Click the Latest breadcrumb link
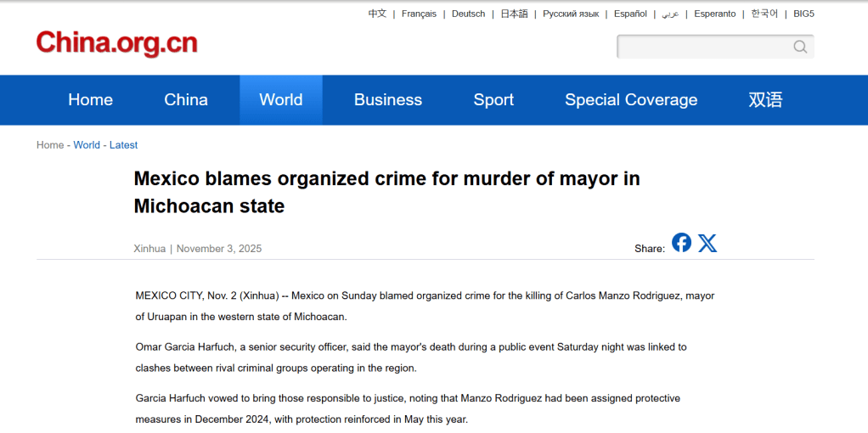Viewport: 868px width, 433px height. pos(123,145)
